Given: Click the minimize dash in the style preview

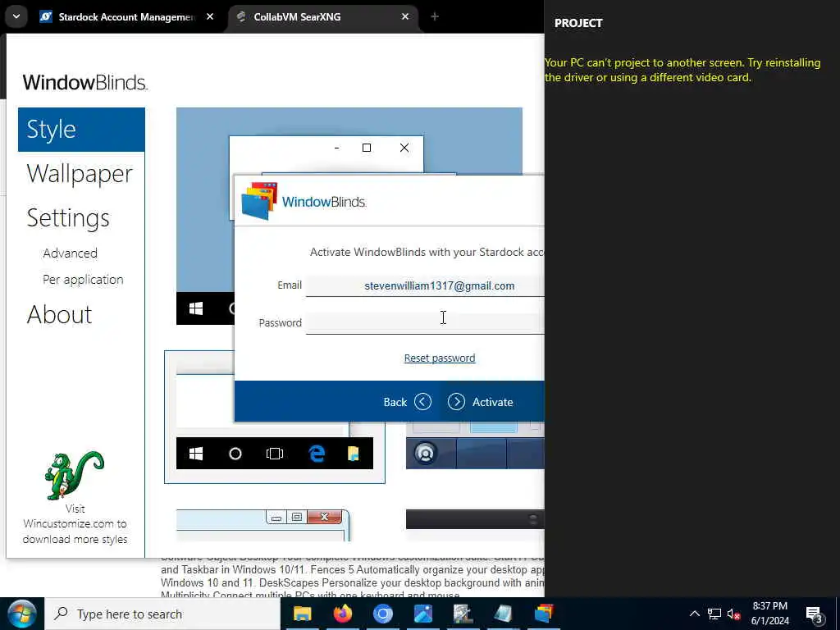Looking at the screenshot, I should point(336,148).
